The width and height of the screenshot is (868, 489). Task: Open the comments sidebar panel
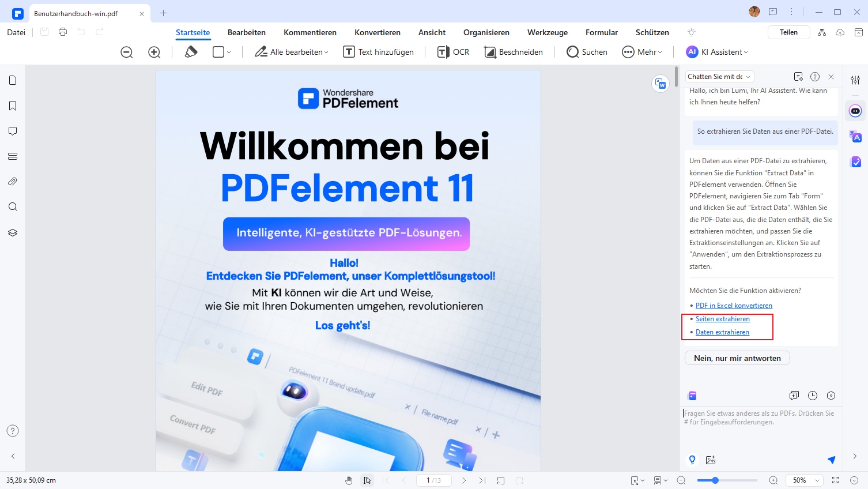pyautogui.click(x=13, y=131)
